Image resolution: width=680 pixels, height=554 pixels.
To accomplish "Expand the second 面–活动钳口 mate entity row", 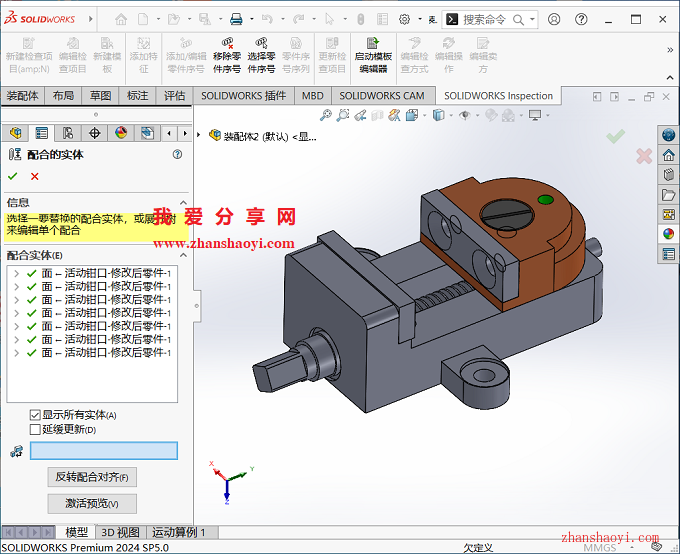I will pos(16,287).
